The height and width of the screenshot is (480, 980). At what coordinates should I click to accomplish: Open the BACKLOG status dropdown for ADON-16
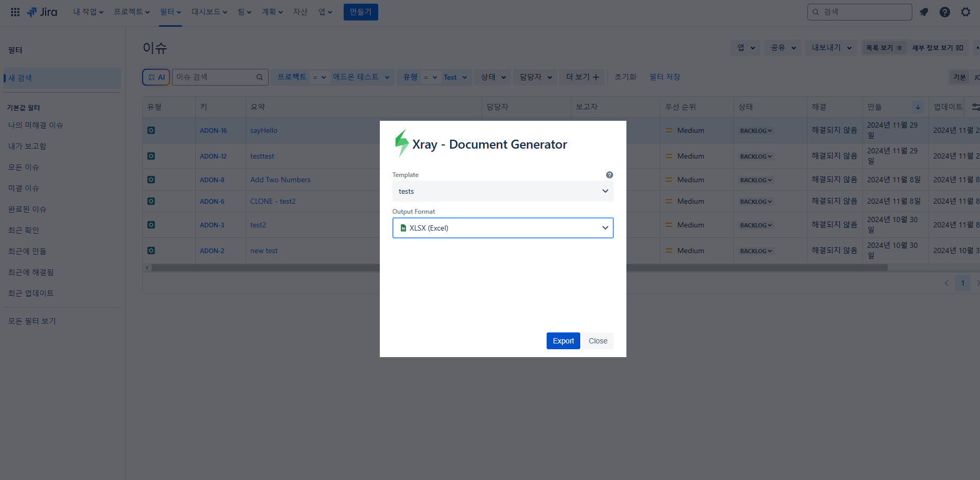point(756,131)
